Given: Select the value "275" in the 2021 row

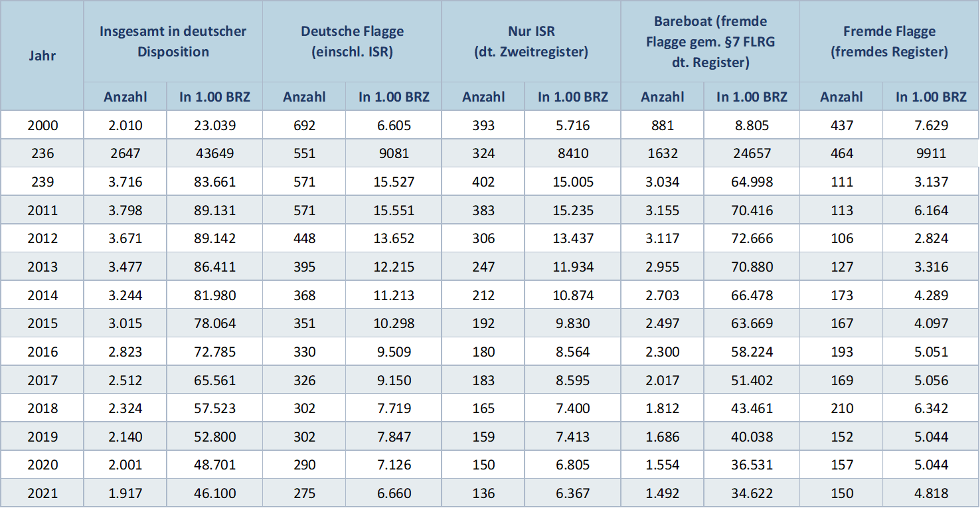Looking at the screenshot, I should coord(305,493).
